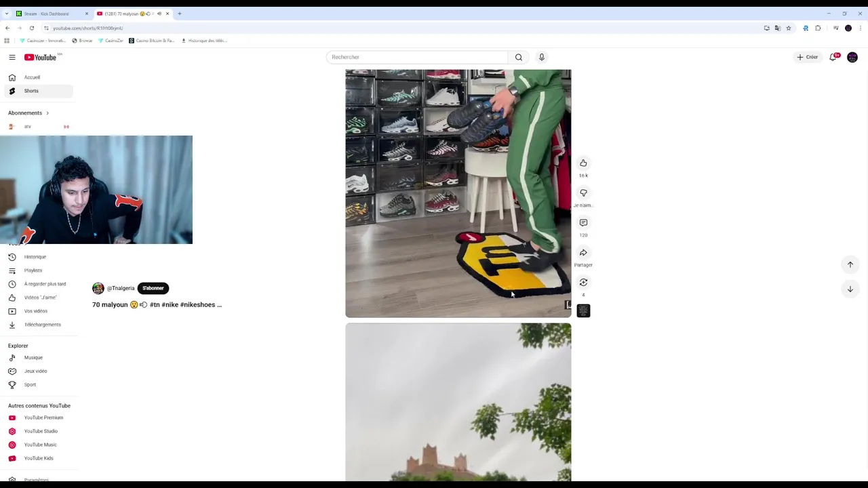This screenshot has width=868, height=488.
Task: Click the search magnifier button
Action: [x=519, y=58]
